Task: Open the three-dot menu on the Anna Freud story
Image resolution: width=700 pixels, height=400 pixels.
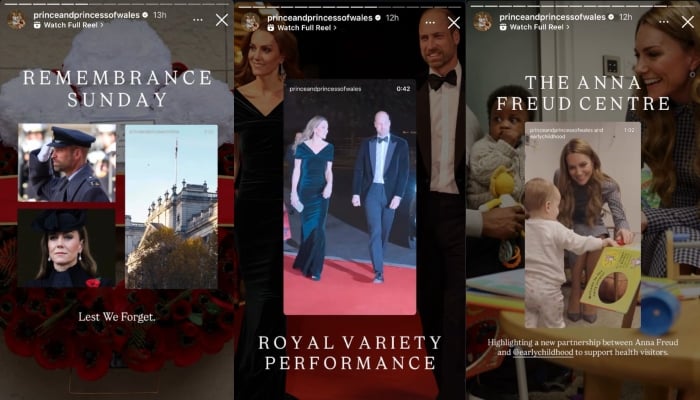Action: 664,21
